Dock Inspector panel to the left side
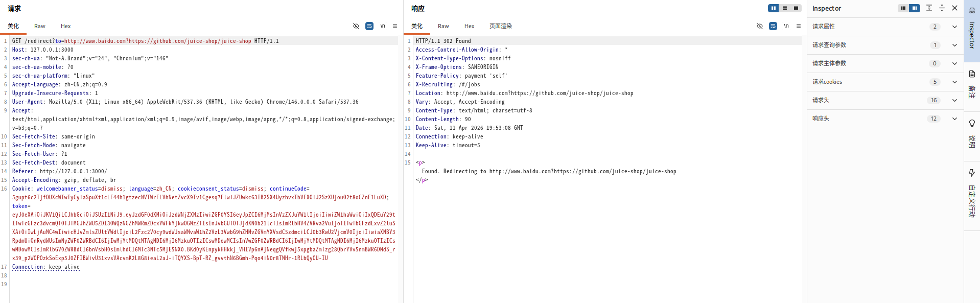 tap(903, 8)
